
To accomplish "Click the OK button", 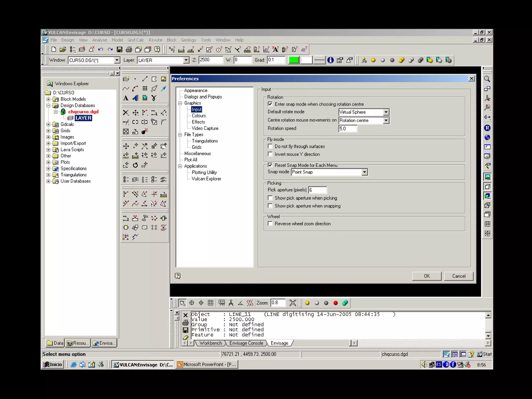I will coord(427,276).
